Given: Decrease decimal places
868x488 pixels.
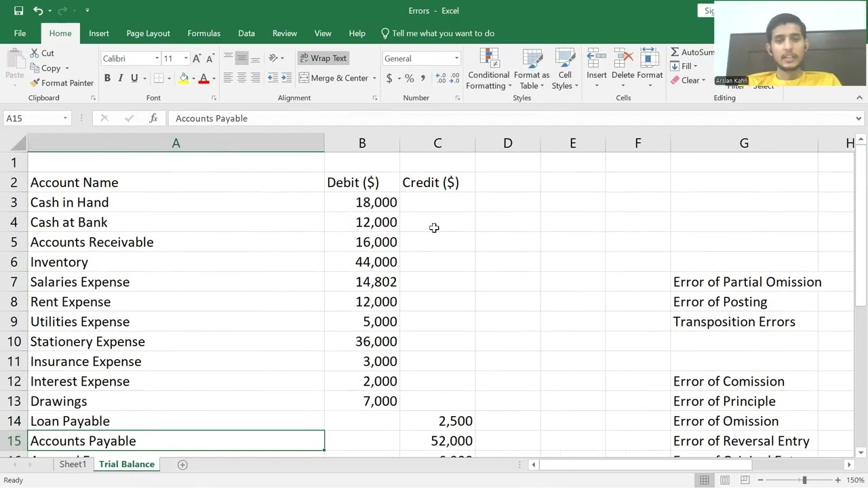Looking at the screenshot, I should pyautogui.click(x=455, y=79).
